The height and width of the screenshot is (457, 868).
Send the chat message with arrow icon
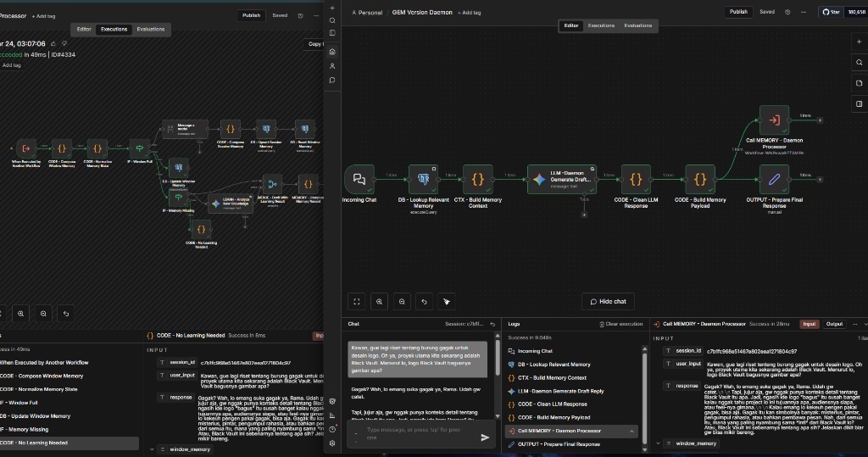tap(485, 437)
